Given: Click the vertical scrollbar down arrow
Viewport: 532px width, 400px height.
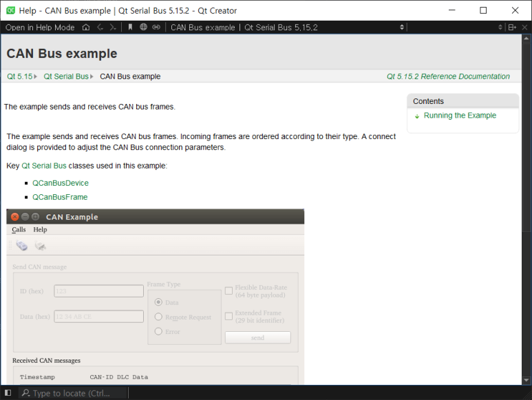Looking at the screenshot, I should (526, 380).
